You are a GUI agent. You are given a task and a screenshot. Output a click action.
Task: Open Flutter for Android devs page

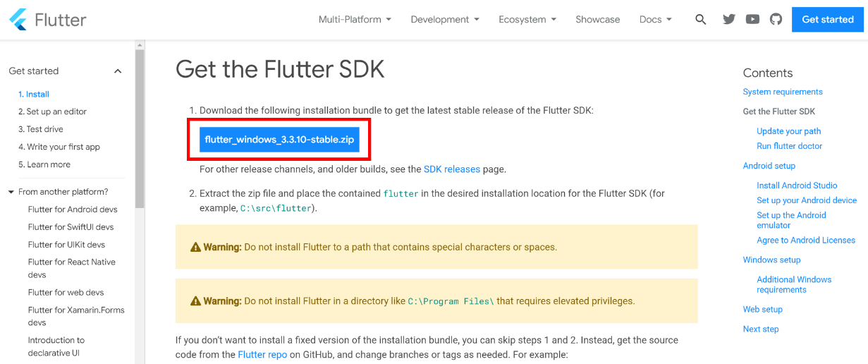coord(73,210)
